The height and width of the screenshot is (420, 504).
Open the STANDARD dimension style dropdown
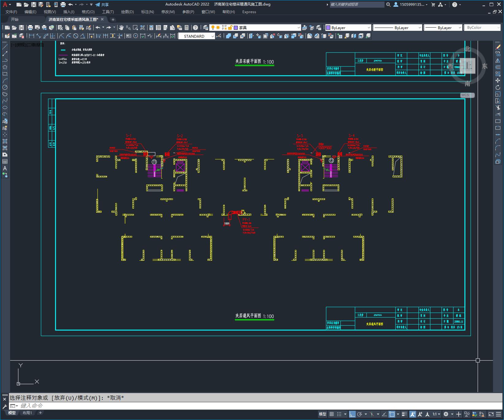click(x=197, y=36)
